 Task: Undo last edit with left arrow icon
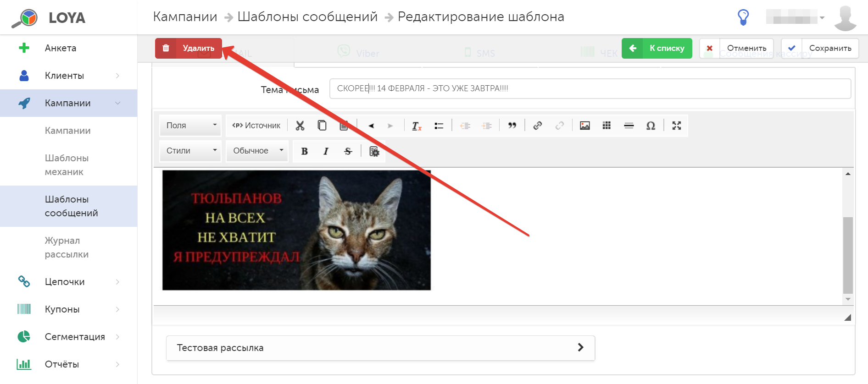pyautogui.click(x=371, y=126)
